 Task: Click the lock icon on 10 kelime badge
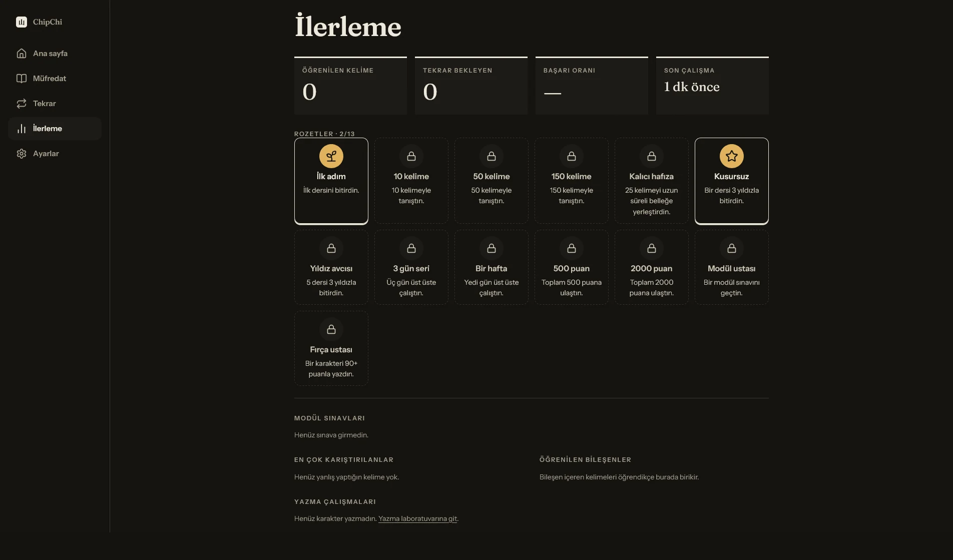[x=411, y=156]
